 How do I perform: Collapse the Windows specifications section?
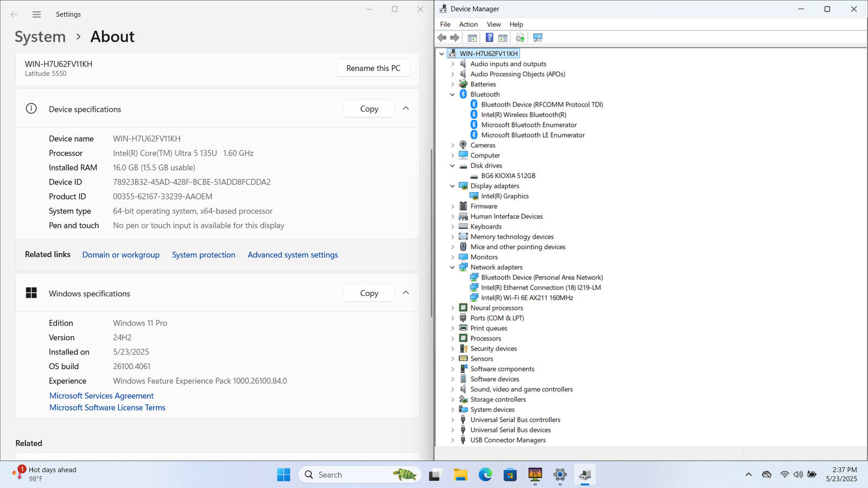406,293
